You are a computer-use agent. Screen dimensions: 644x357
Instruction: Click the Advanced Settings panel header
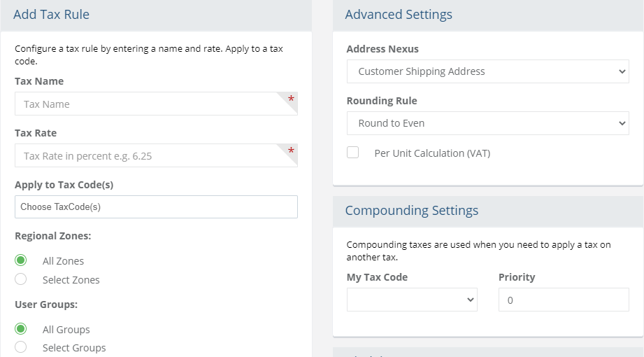pyautogui.click(x=399, y=14)
